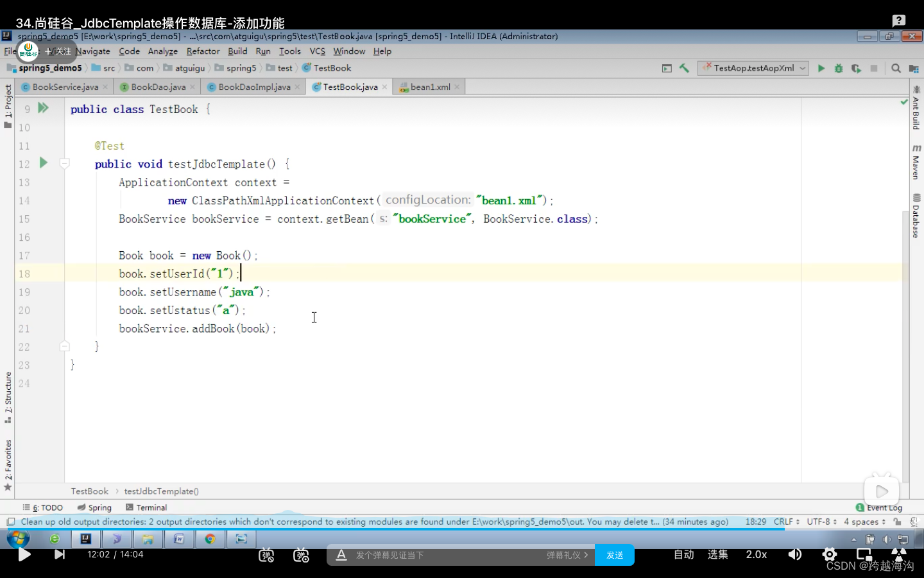Run with coverage shield icon
This screenshot has width=924, height=578.
(x=856, y=68)
